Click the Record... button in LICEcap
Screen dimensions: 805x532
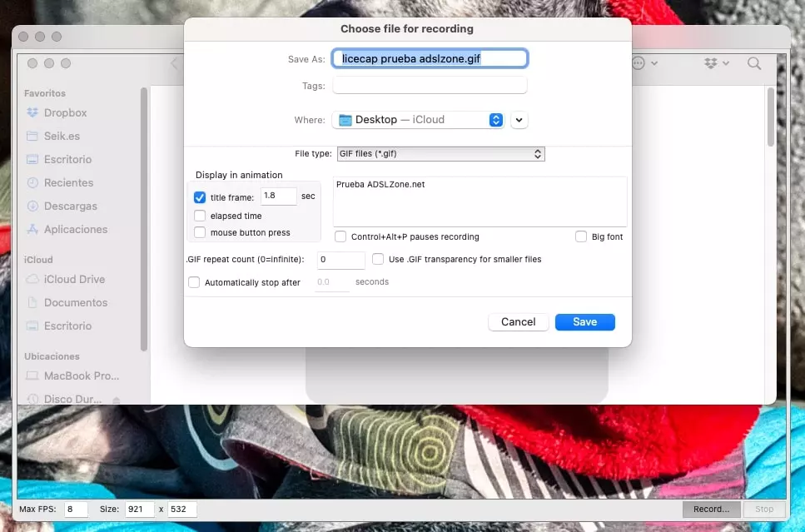pos(711,509)
